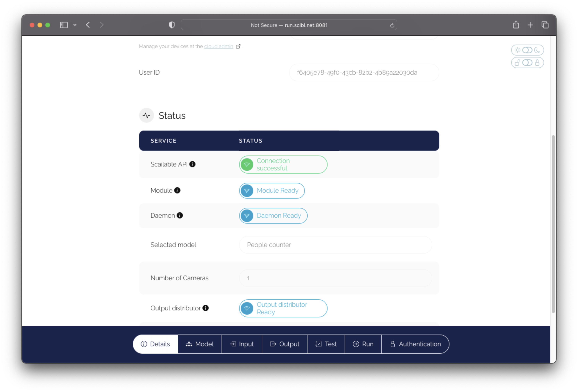This screenshot has width=578, height=392.
Task: Click the blue wifi icon in Daemon Ready
Action: click(x=247, y=216)
